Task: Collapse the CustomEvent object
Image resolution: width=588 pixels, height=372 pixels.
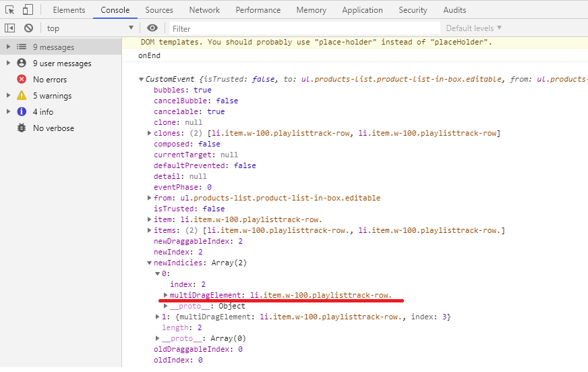Action: click(x=142, y=79)
